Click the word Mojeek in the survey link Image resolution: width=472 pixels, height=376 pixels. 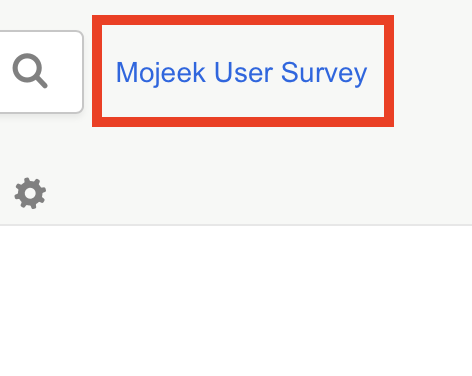tap(161, 73)
